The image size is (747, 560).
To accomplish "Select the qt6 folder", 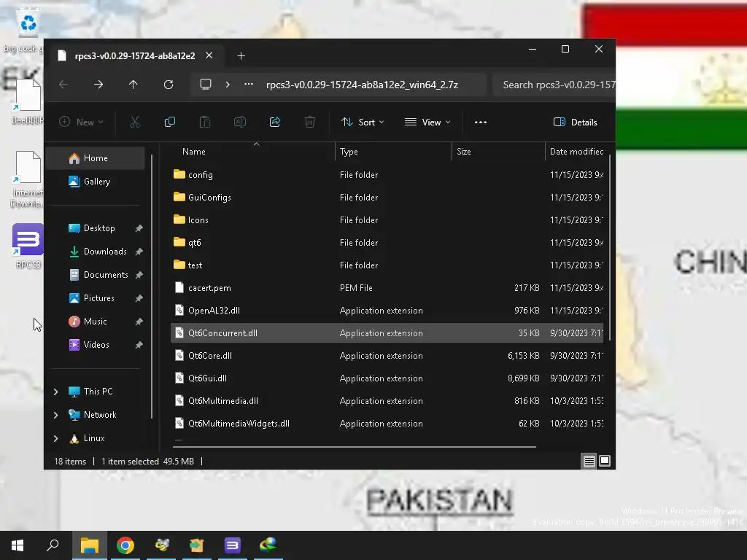I will click(x=387, y=242).
